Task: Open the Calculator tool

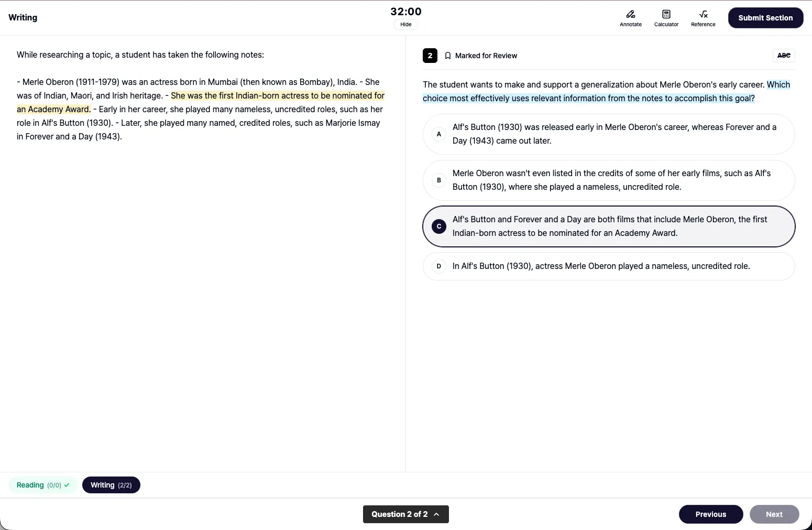Action: pyautogui.click(x=666, y=18)
